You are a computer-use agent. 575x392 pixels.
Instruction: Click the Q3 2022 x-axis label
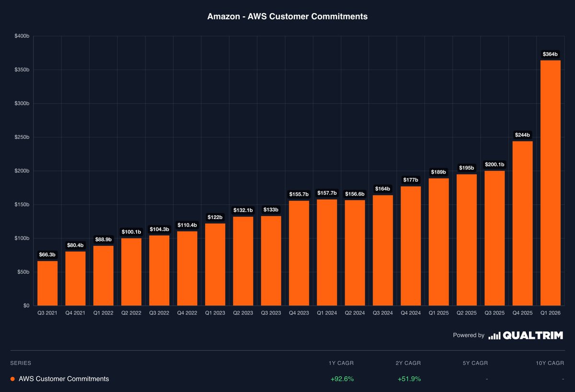tap(159, 312)
